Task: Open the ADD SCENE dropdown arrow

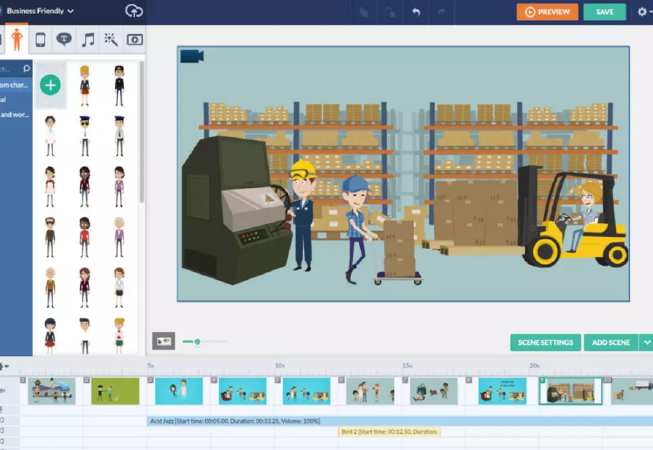Action: coord(646,342)
